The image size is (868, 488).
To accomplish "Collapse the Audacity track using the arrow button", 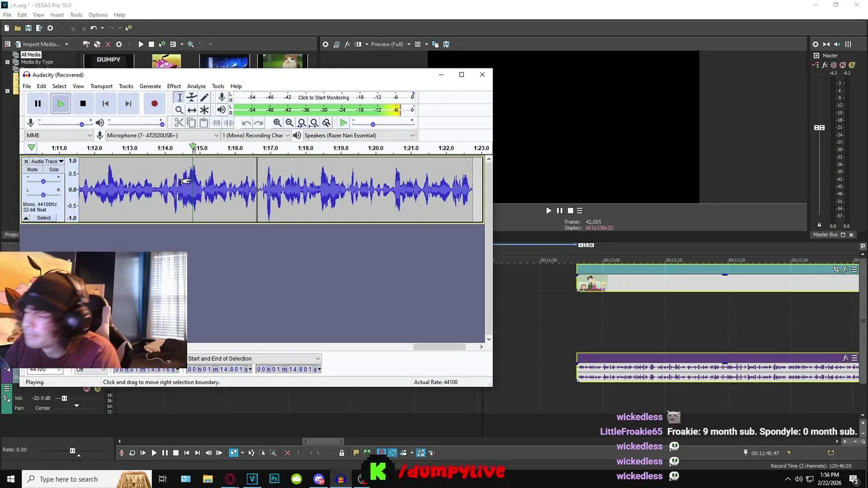I will 26,218.
